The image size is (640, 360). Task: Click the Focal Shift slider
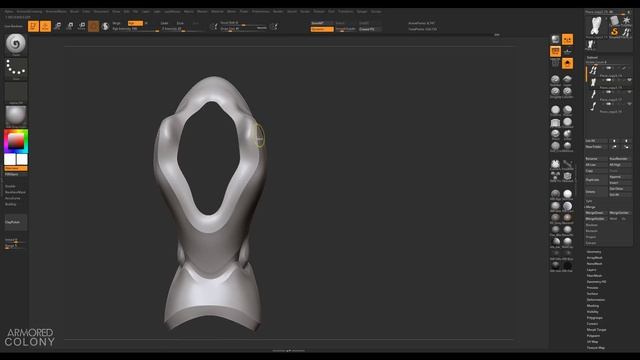click(x=244, y=23)
